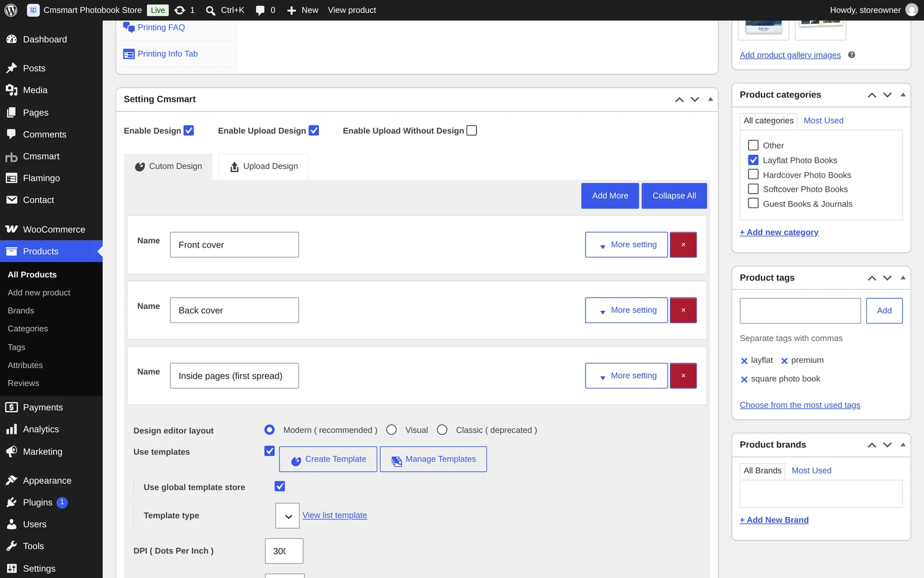Open the WordPress logo menu
The width and height of the screenshot is (924, 578).
coord(11,10)
